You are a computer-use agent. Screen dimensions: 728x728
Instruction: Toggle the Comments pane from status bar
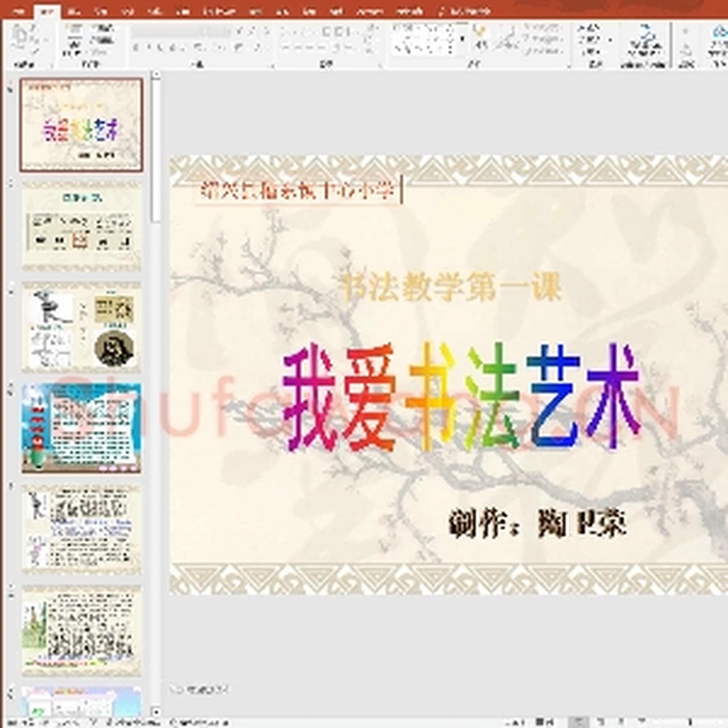pos(545,722)
